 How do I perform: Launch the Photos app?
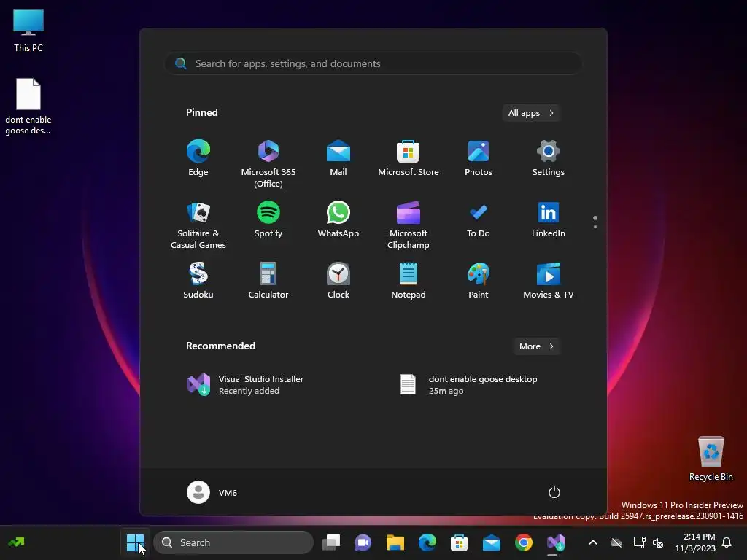tap(479, 158)
